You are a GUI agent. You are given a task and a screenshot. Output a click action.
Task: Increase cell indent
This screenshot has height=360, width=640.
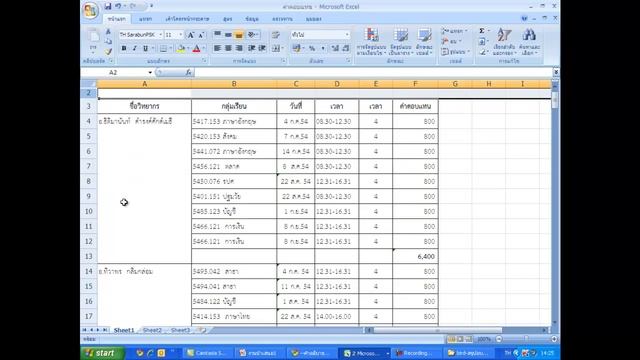pyautogui.click(x=262, y=49)
